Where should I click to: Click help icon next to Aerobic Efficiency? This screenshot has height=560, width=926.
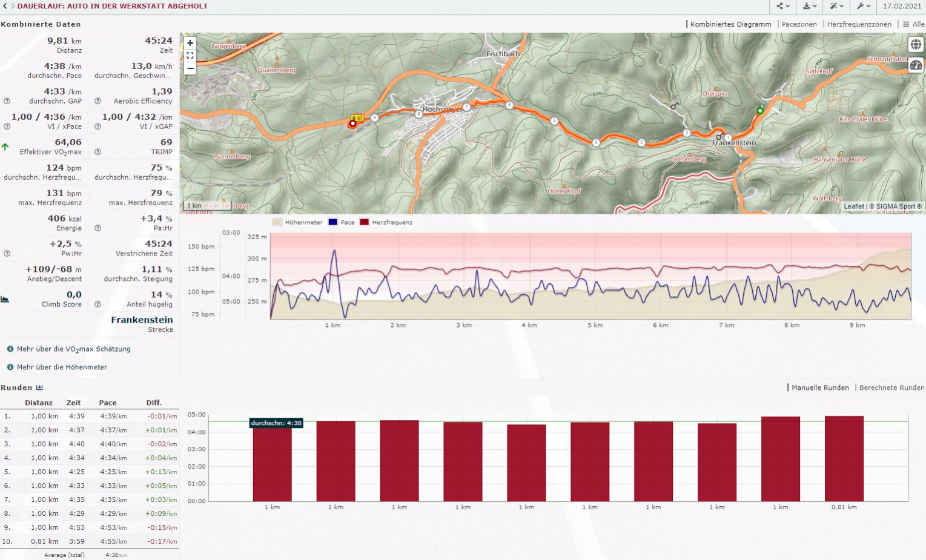98,101
